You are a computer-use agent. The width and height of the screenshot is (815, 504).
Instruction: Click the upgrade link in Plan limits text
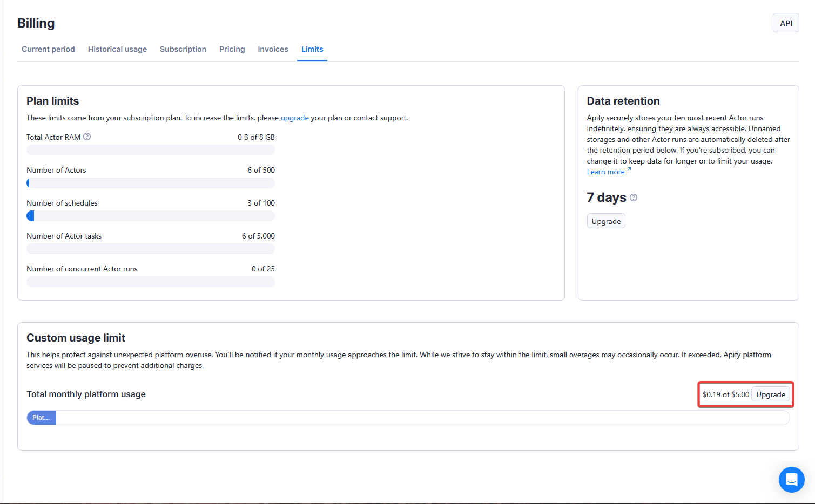pyautogui.click(x=294, y=118)
